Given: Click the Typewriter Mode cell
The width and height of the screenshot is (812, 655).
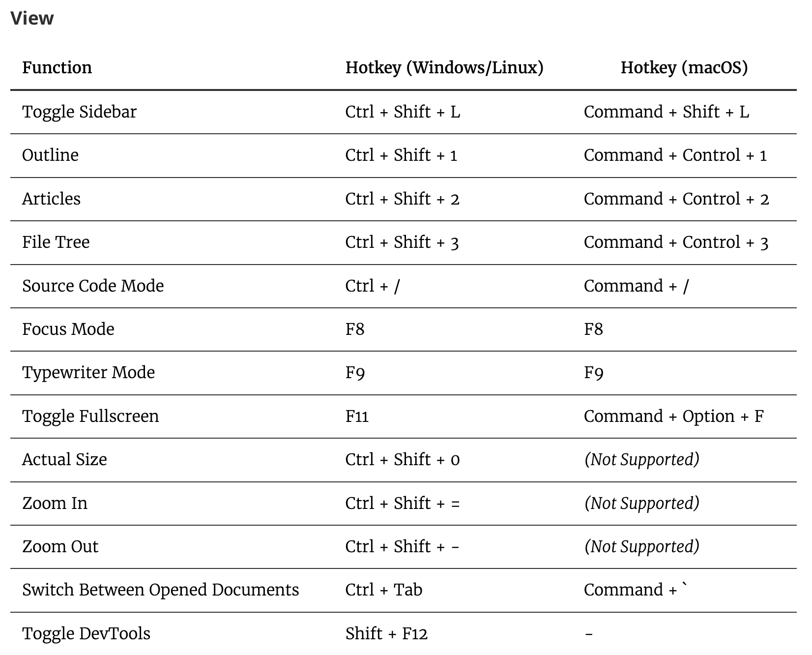Looking at the screenshot, I should tap(88, 372).
